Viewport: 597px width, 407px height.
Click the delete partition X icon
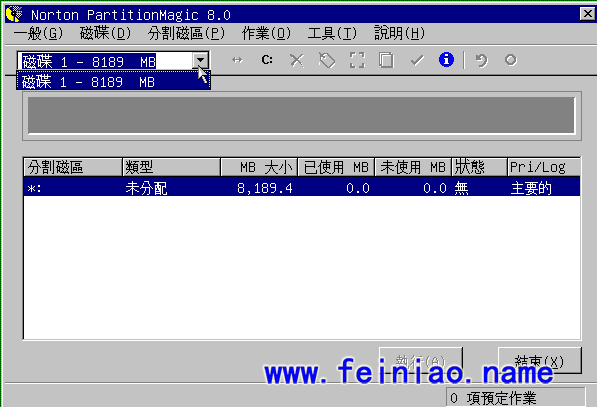tap(297, 60)
